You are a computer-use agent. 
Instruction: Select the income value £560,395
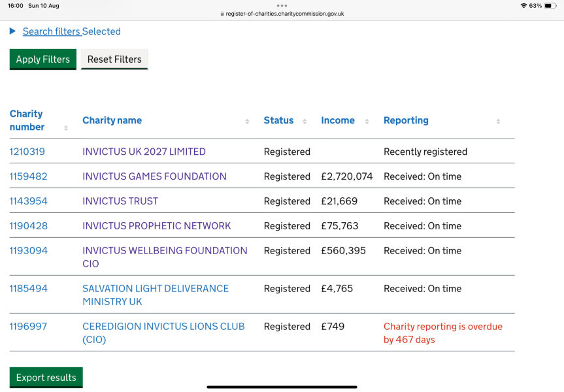(343, 251)
